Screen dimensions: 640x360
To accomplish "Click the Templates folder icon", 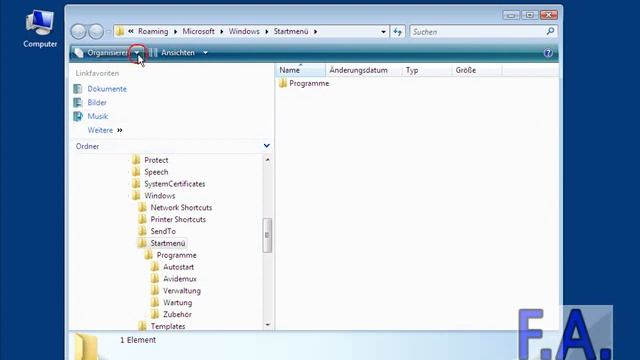I will 142,326.
